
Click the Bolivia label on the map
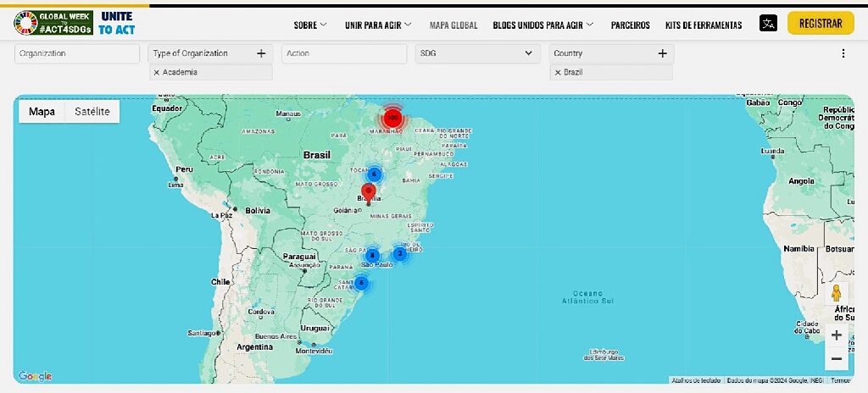258,210
